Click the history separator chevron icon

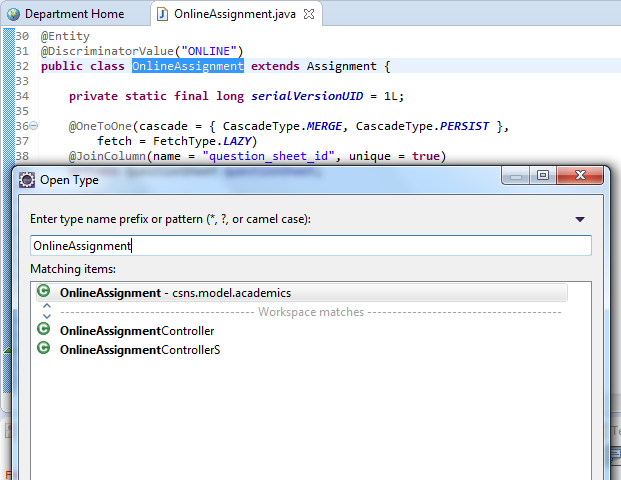click(x=46, y=312)
